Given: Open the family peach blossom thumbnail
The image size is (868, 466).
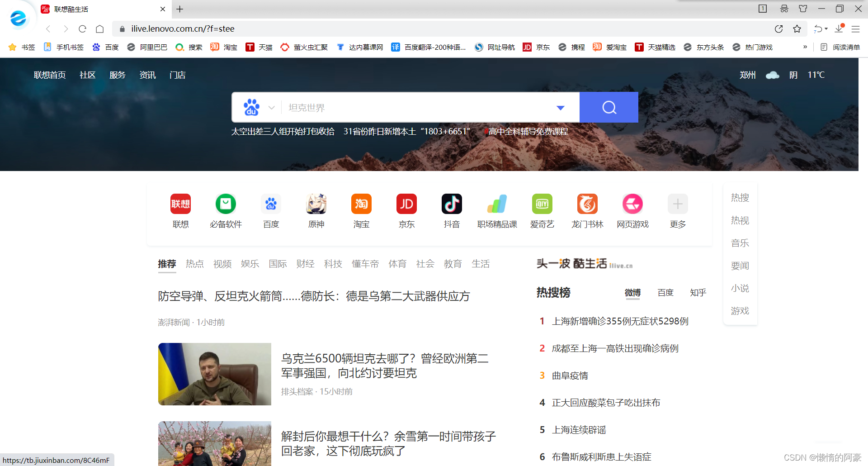Looking at the screenshot, I should click(x=215, y=444).
